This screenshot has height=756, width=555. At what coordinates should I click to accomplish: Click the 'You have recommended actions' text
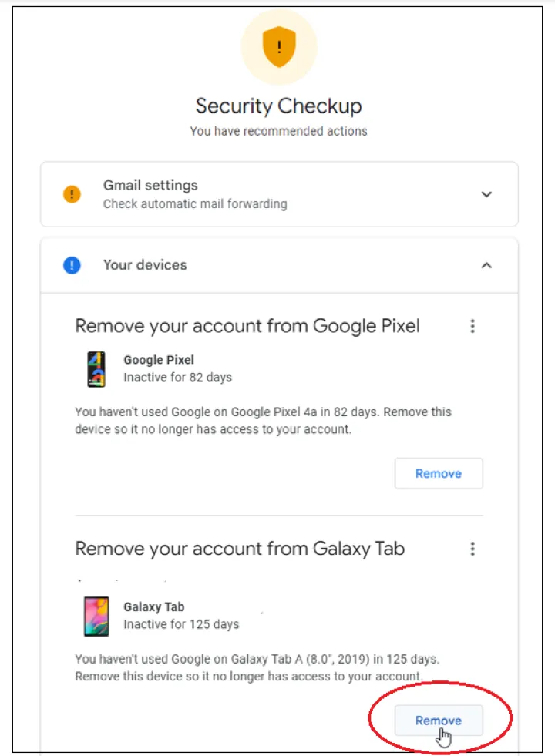(x=278, y=131)
